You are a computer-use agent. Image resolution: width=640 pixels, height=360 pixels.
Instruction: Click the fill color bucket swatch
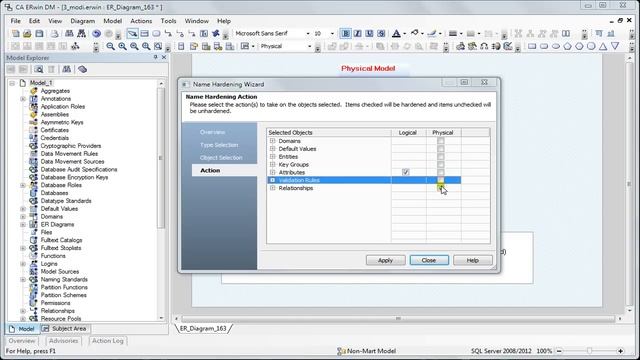click(x=415, y=33)
